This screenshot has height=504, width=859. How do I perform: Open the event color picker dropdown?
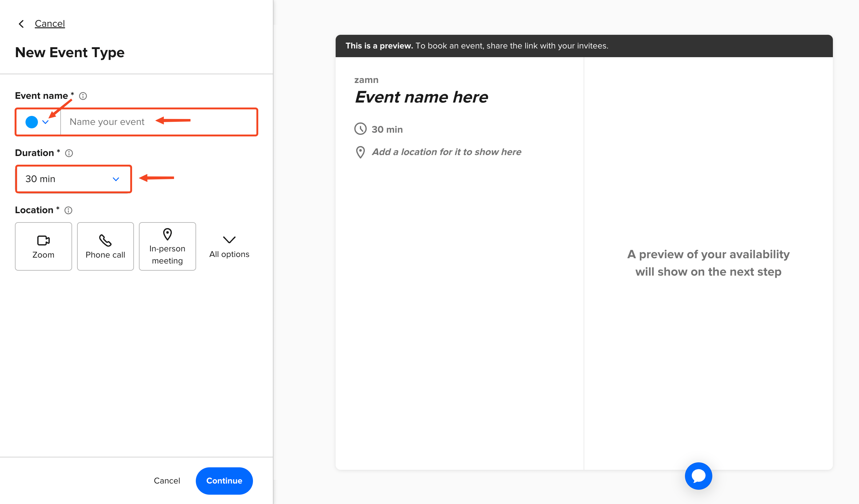(x=38, y=122)
